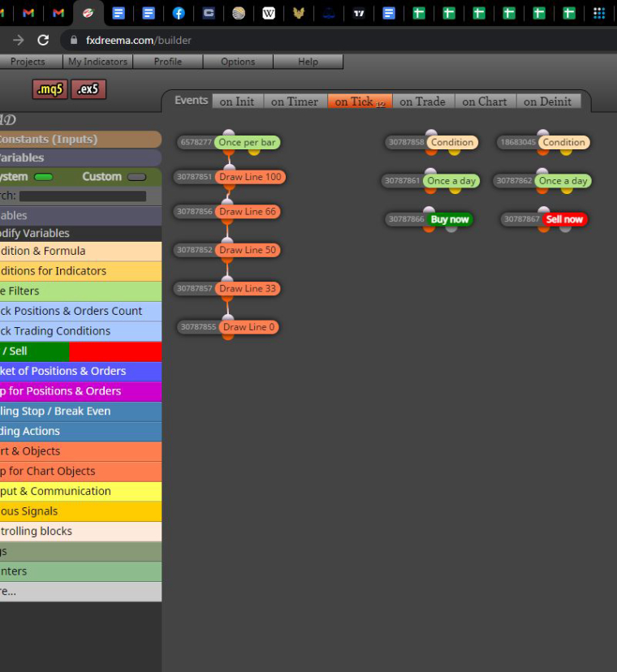Click the input connector of Sell now
Image resolution: width=617 pixels, height=672 pixels.
click(x=544, y=210)
